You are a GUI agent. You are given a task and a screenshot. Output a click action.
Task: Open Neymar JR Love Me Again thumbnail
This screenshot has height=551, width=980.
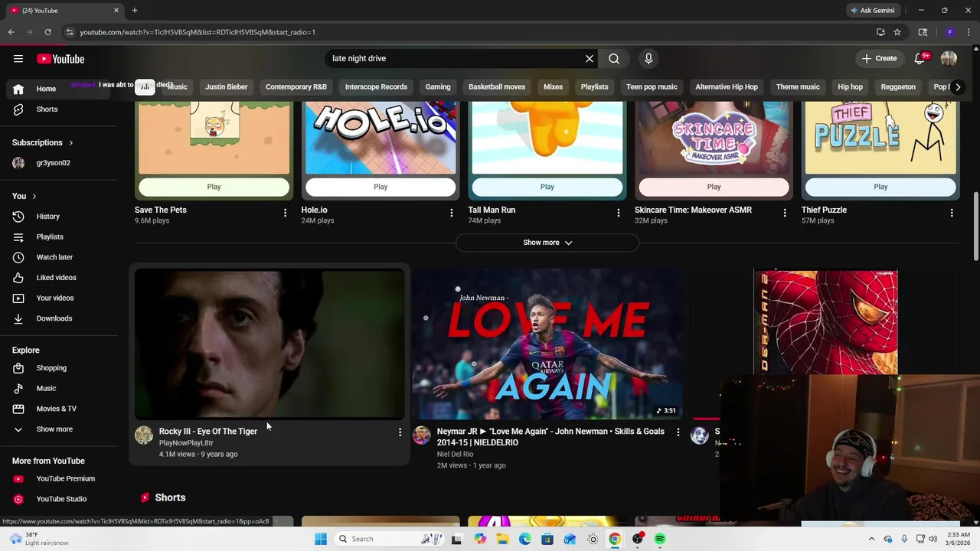tap(547, 344)
